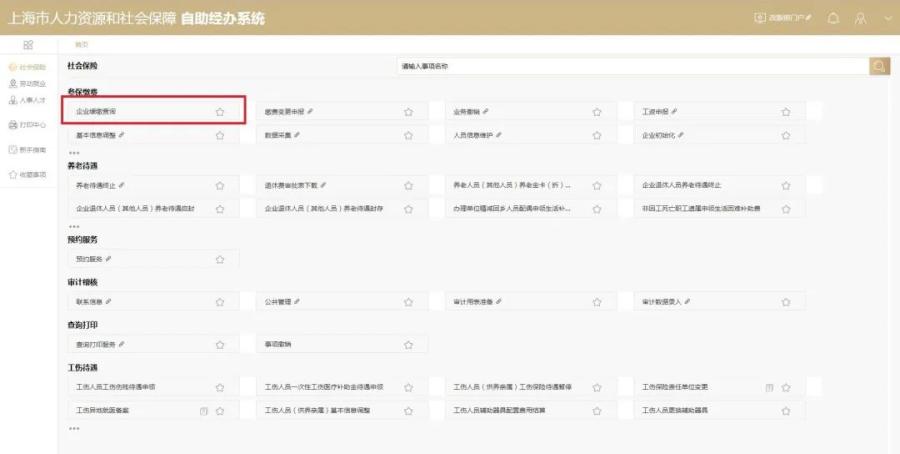
Task: Toggle favorite star for 工资申报
Action: (x=786, y=112)
